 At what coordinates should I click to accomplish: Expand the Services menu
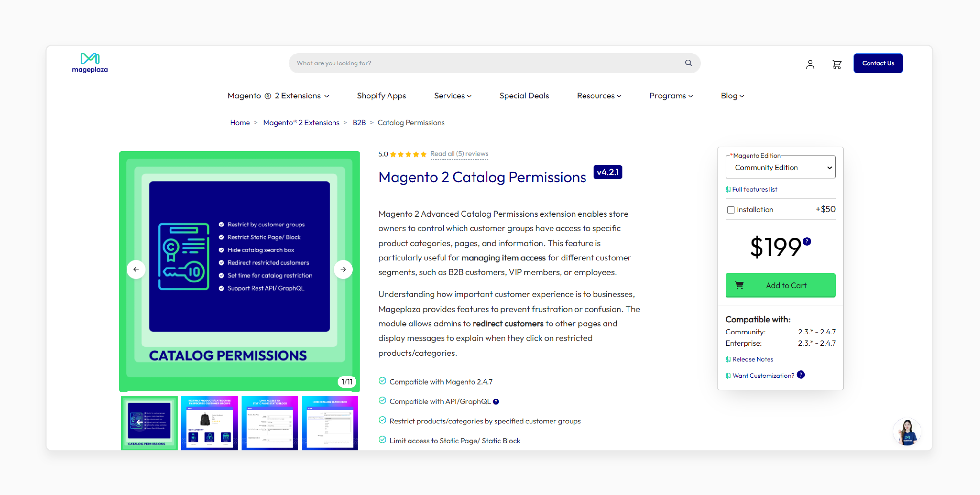click(x=453, y=95)
